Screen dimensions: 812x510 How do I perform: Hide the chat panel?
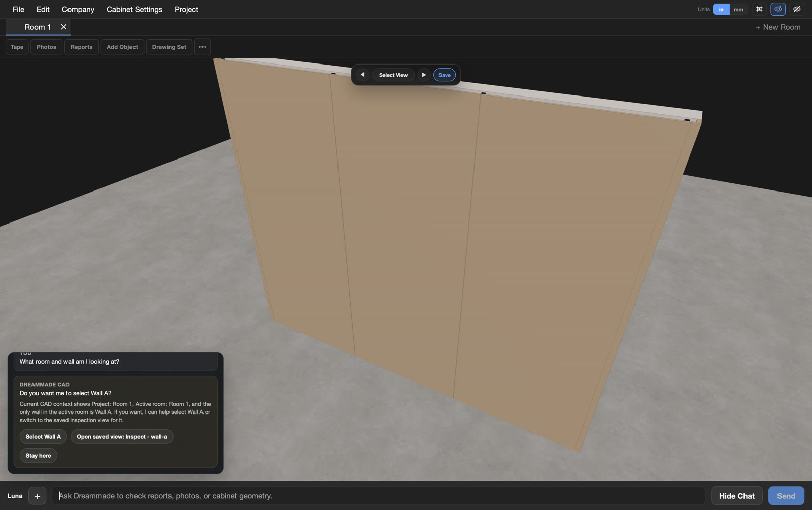tap(737, 496)
